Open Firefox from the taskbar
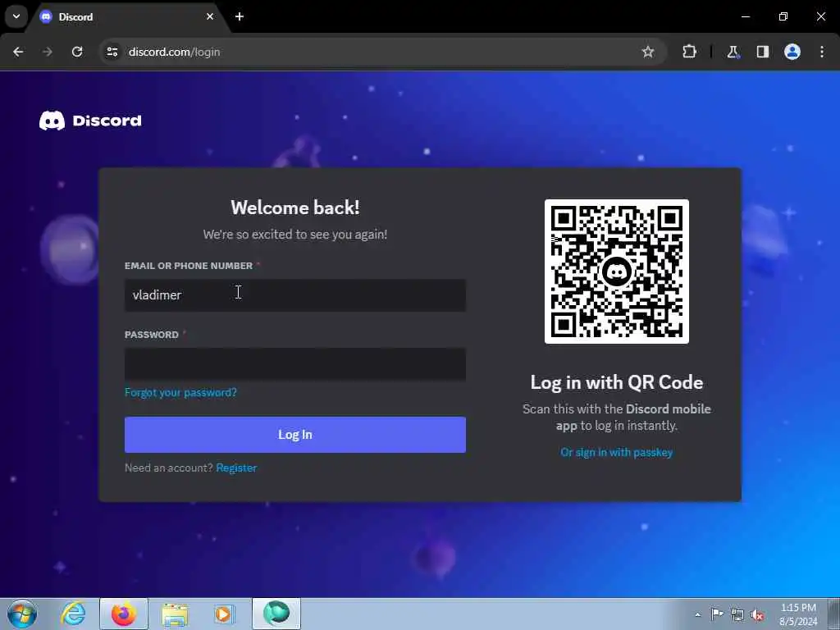The width and height of the screenshot is (840, 630). pos(124,614)
